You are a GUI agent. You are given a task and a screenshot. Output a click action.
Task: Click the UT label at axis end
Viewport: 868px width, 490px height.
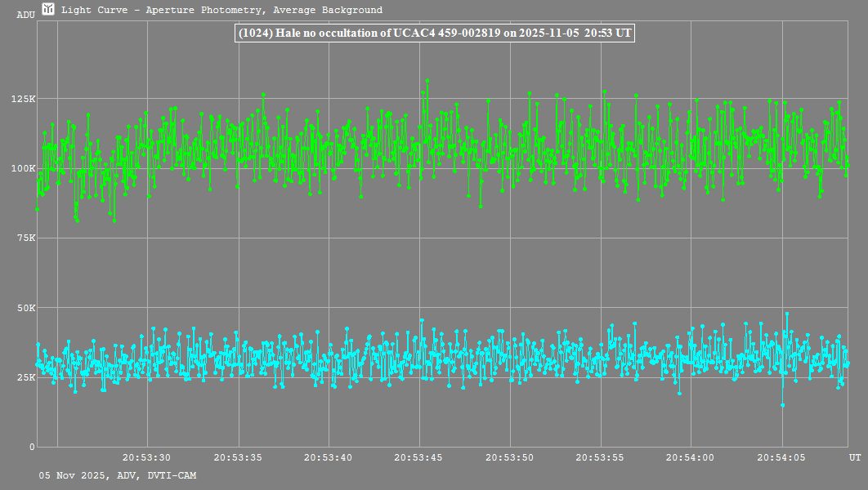pyautogui.click(x=854, y=457)
